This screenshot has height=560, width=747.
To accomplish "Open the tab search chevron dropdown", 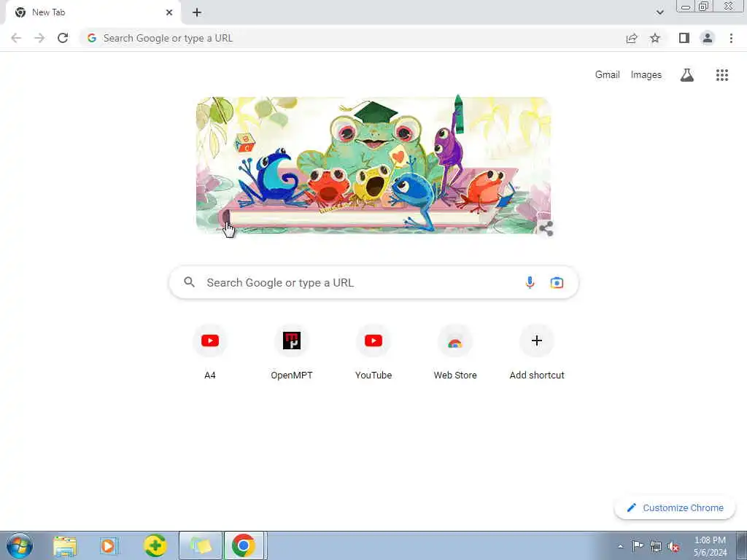I will (659, 12).
